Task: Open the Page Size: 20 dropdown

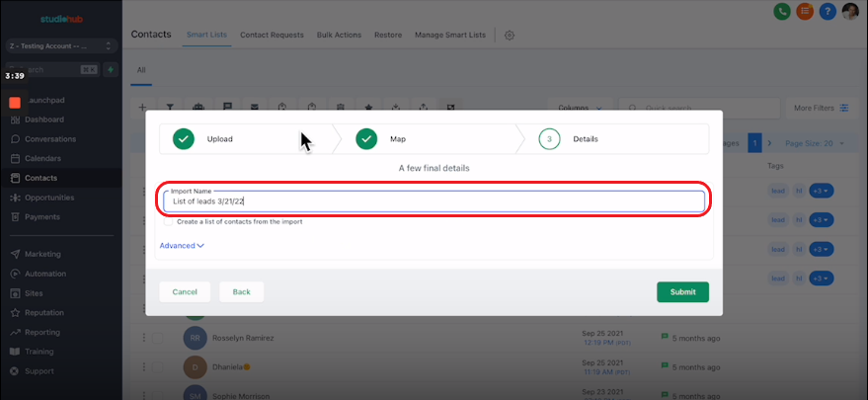Action: pos(815,143)
